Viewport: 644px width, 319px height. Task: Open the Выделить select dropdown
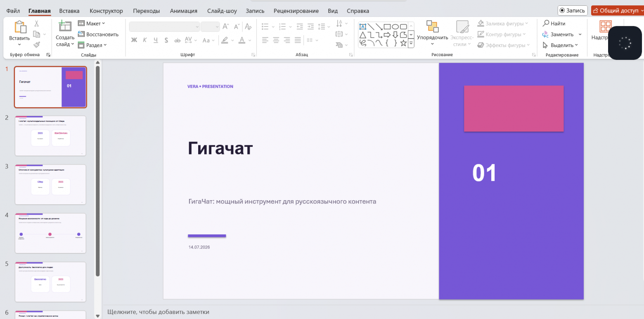(x=560, y=45)
